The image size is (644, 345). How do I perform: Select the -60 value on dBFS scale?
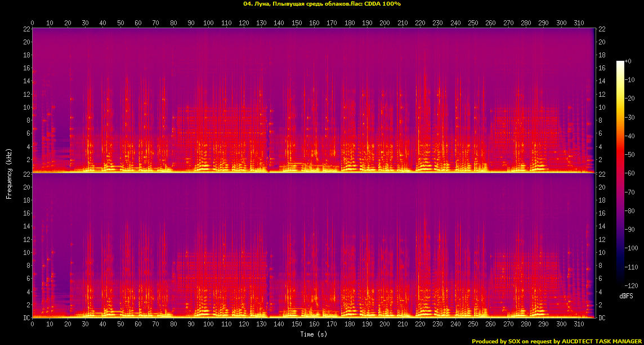630,173
